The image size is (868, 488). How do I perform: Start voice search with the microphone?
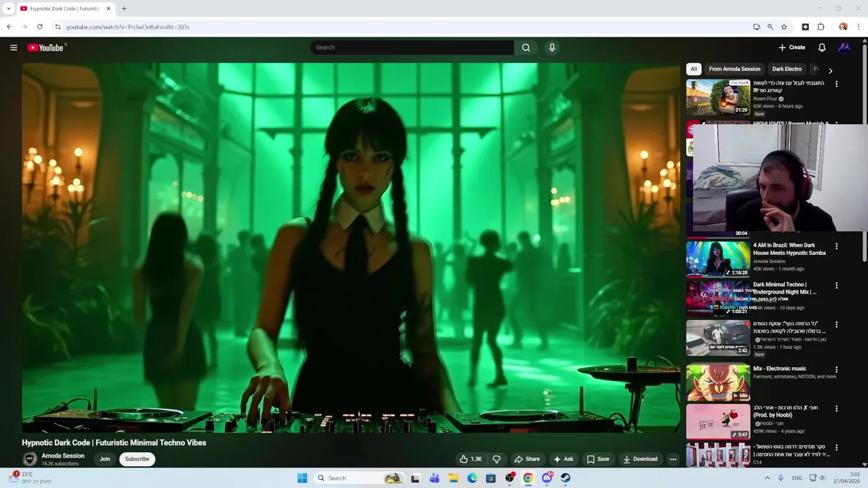coord(552,47)
